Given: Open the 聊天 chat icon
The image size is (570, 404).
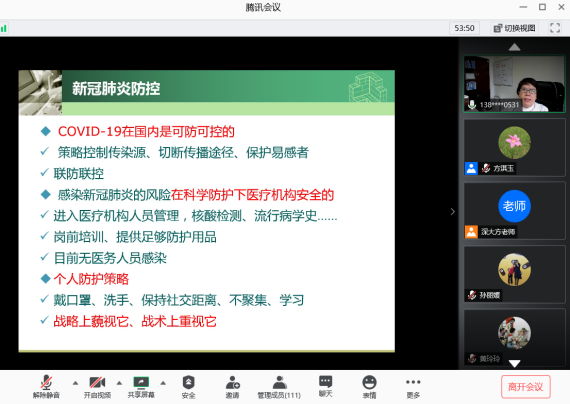Looking at the screenshot, I should pos(325,386).
